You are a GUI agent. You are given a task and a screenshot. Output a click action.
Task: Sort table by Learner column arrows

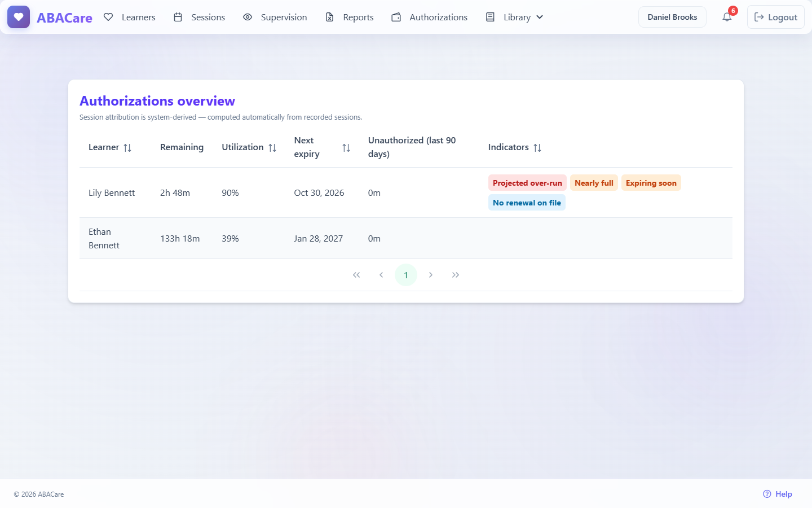pyautogui.click(x=127, y=147)
